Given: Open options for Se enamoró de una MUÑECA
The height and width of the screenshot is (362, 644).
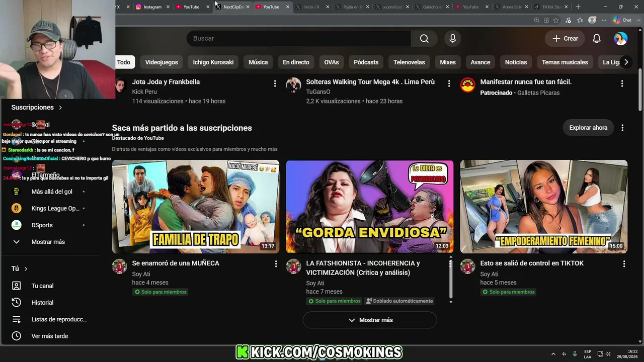Looking at the screenshot, I should (x=276, y=263).
